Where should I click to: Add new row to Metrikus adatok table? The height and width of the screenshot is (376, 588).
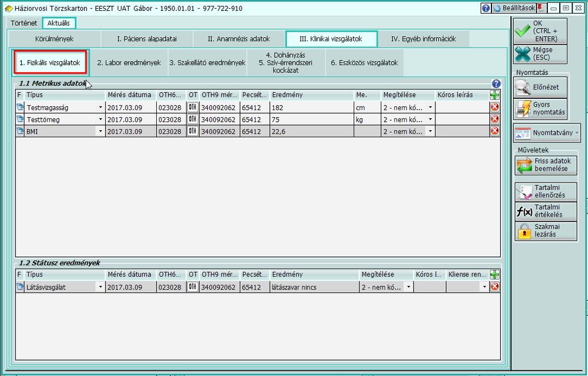coord(494,95)
